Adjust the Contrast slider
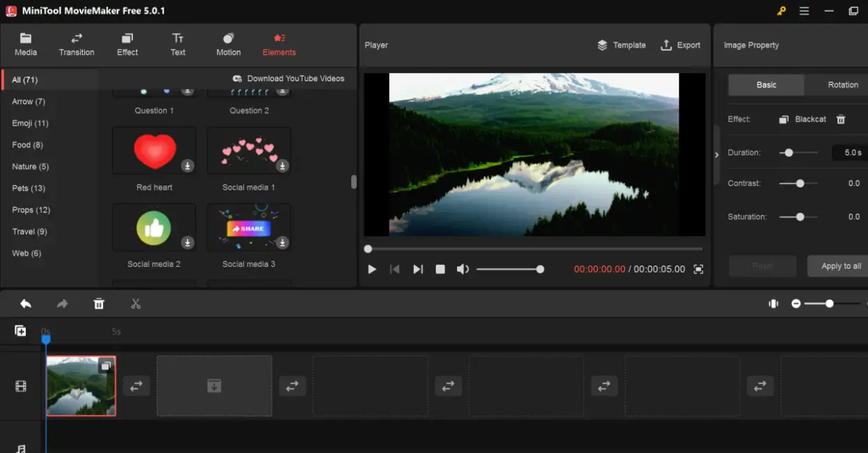Viewport: 868px width, 453px height. point(800,183)
